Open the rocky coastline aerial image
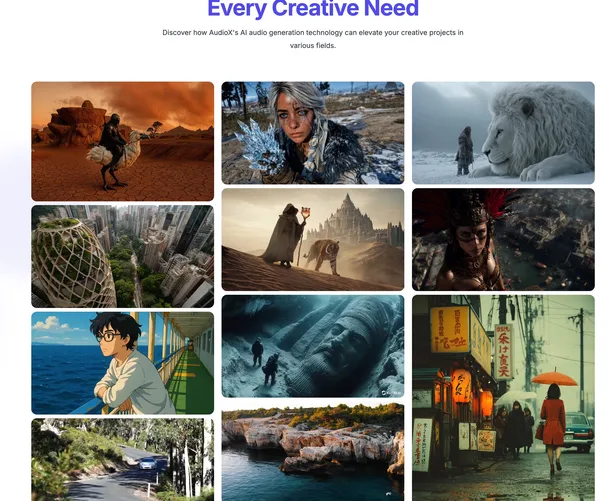The height and width of the screenshot is (501, 608). pos(313,451)
